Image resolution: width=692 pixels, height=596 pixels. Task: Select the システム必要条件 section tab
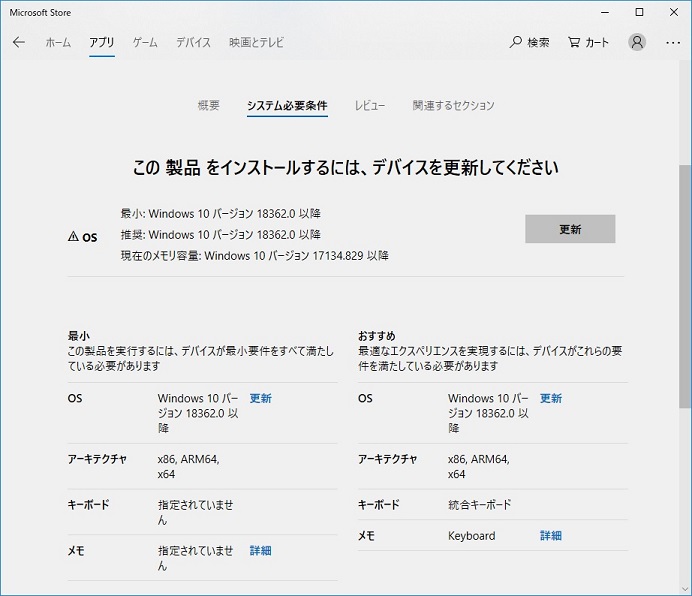[x=287, y=106]
